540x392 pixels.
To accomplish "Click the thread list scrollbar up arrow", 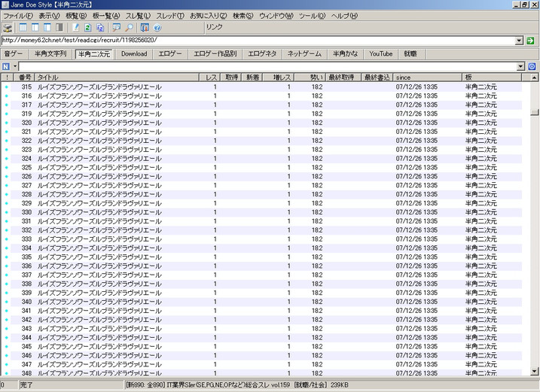I will pos(534,77).
